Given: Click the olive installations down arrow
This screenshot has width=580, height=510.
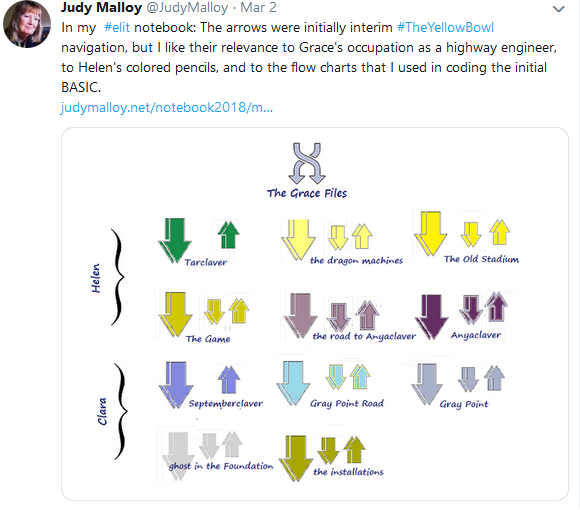Looking at the screenshot, I should [x=296, y=459].
